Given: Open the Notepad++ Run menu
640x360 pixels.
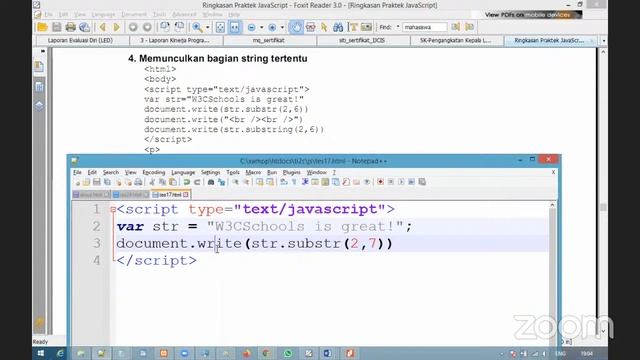Looking at the screenshot, I should 272,172.
